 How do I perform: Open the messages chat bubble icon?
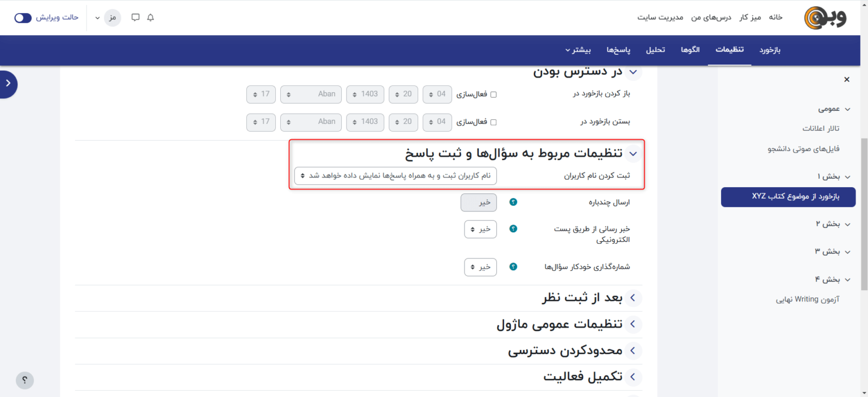point(136,18)
